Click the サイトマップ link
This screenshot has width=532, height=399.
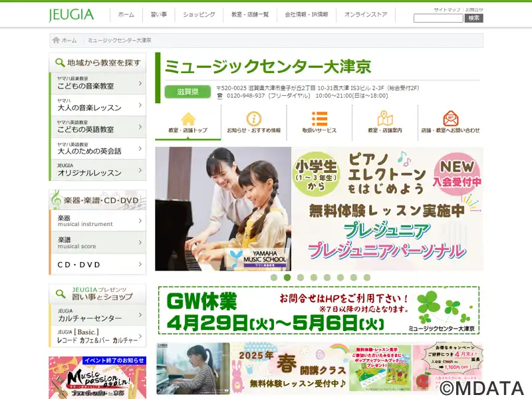[x=447, y=10]
